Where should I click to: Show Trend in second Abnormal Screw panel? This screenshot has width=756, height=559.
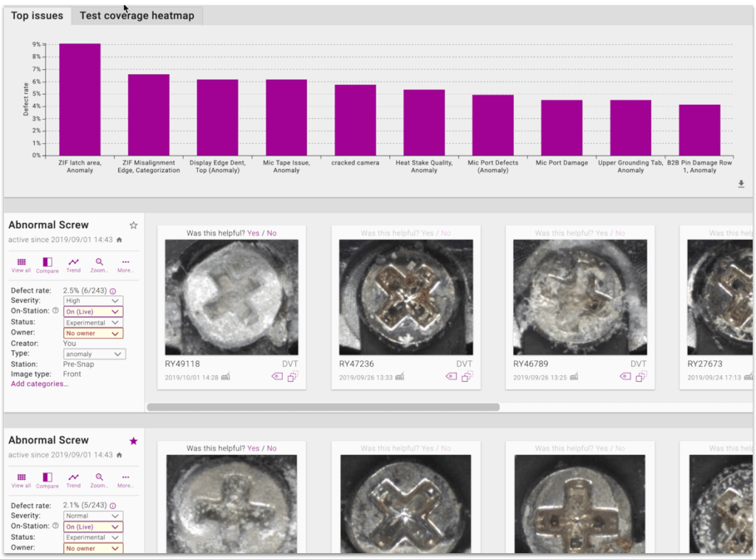click(73, 481)
